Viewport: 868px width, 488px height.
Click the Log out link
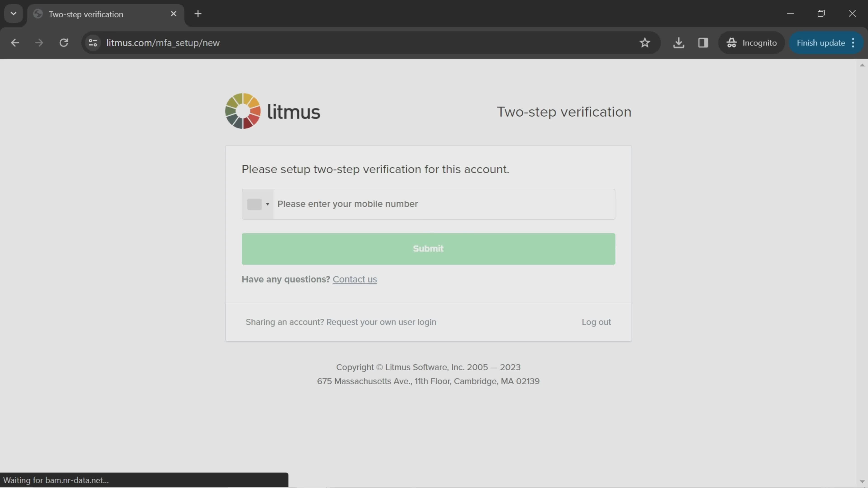(596, 322)
